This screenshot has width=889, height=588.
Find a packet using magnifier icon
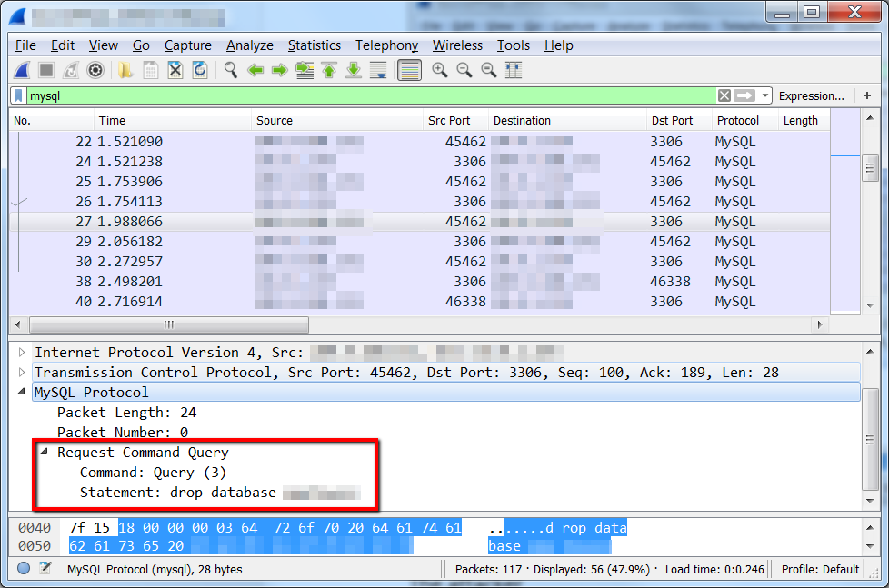230,70
